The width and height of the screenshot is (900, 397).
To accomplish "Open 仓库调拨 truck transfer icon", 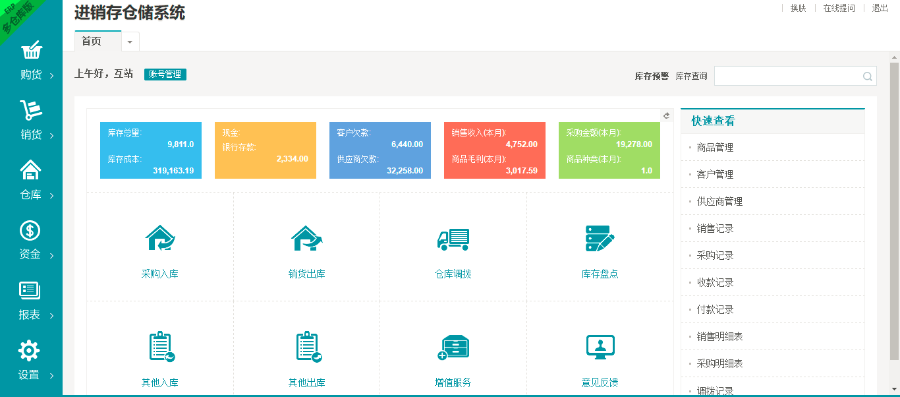I will (x=453, y=239).
